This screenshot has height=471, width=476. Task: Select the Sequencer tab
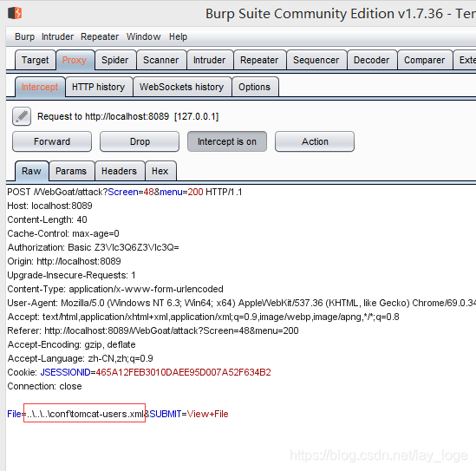[316, 60]
